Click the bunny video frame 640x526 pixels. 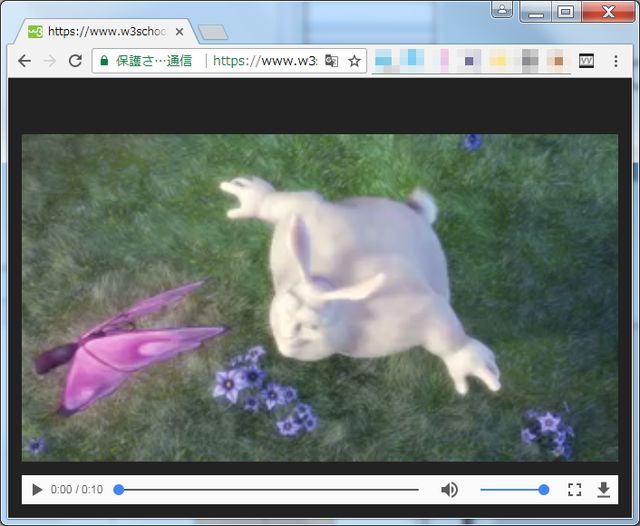(320, 298)
